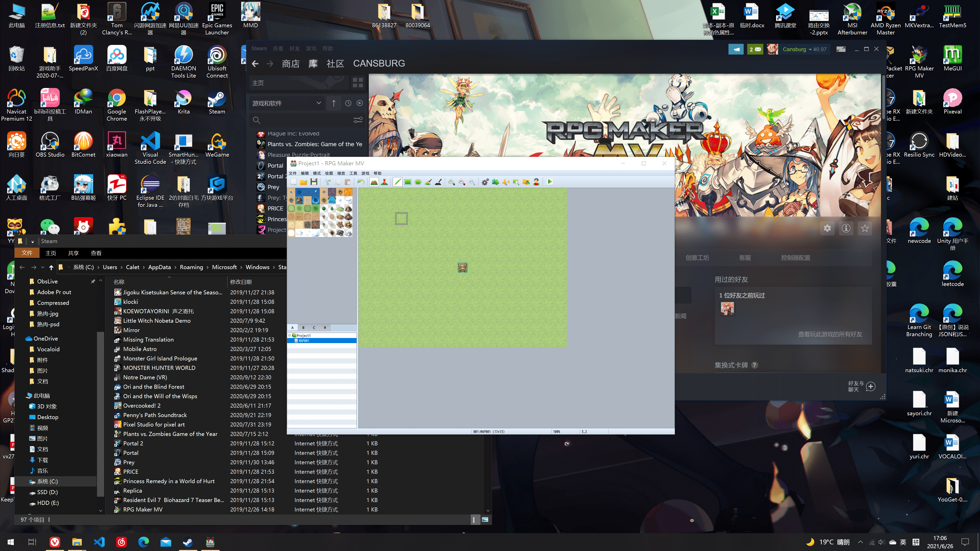
Task: Select the Pencil drawing tool
Action: pyautogui.click(x=398, y=182)
